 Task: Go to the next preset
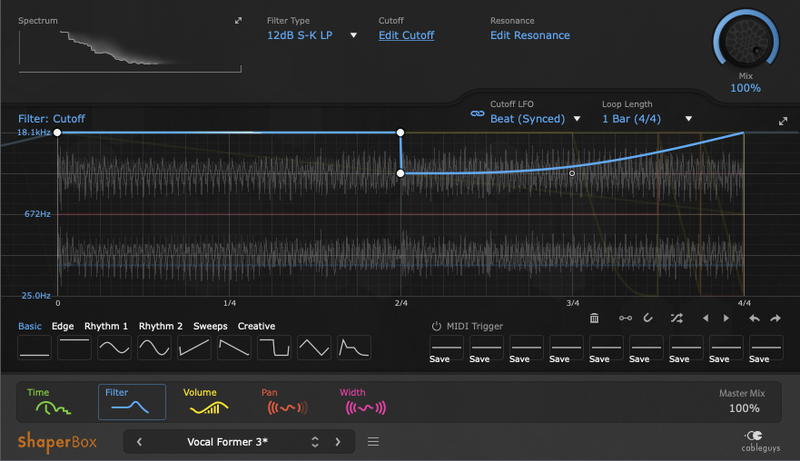click(338, 442)
